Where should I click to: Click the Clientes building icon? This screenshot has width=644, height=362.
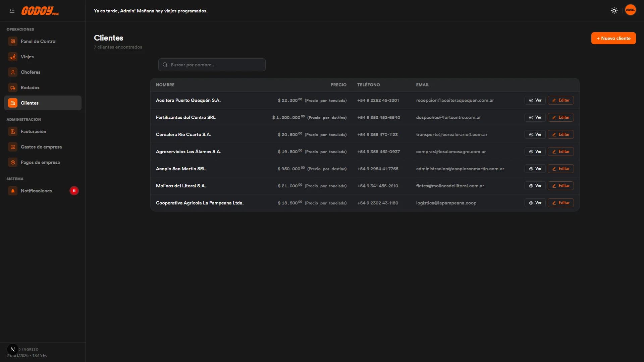point(13,103)
